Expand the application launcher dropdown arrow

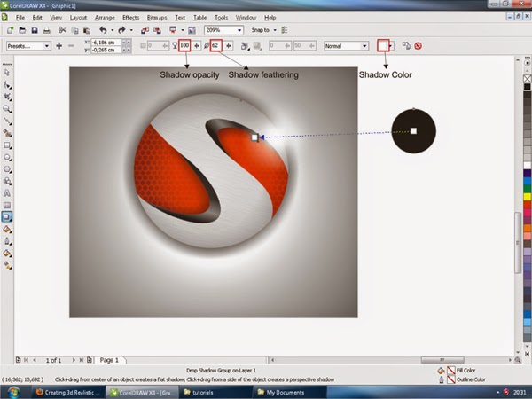(182, 30)
